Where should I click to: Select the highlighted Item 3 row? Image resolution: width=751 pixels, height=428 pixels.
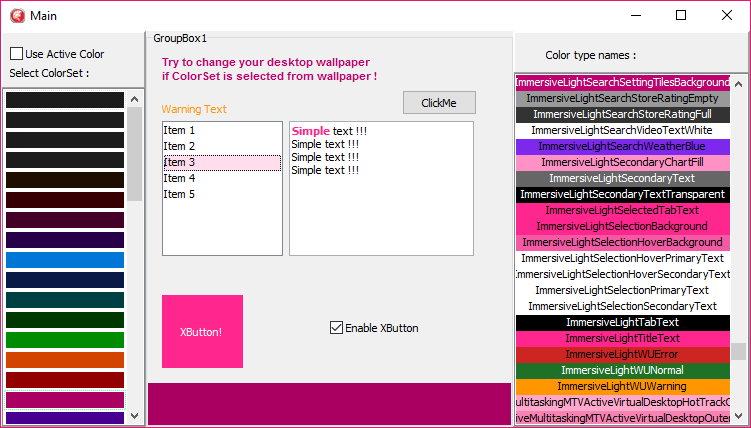point(222,162)
